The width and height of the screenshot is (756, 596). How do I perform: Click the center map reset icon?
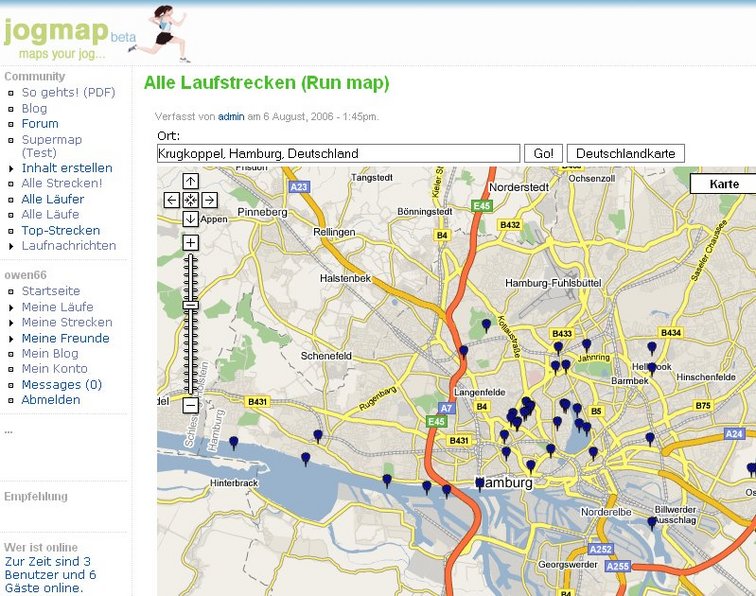click(x=190, y=200)
